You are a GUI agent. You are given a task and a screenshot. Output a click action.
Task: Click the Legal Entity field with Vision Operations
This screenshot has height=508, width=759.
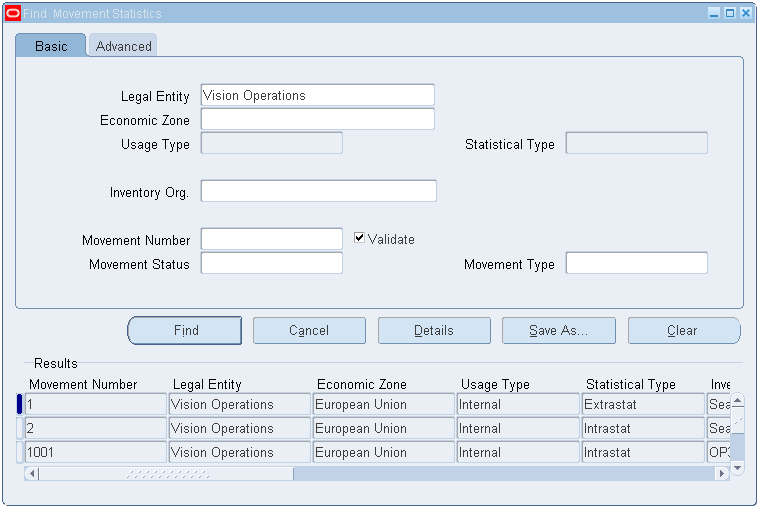coord(318,95)
